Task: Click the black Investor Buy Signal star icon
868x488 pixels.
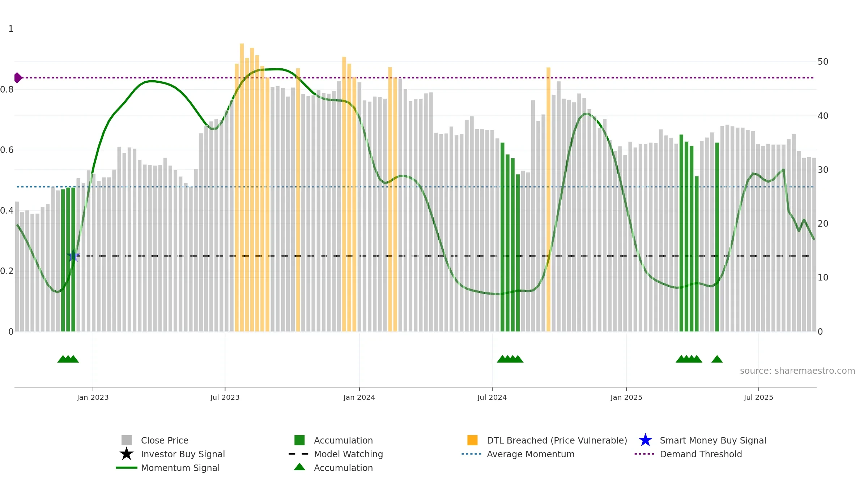Action: point(126,454)
